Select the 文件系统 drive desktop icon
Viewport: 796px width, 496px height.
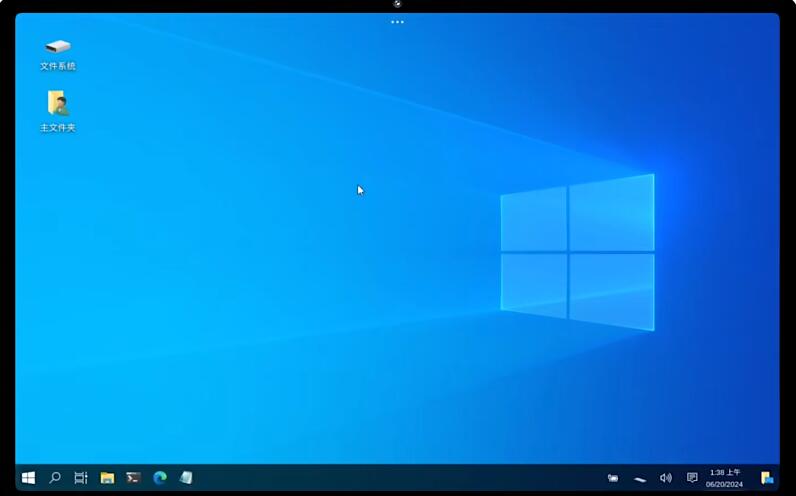(58, 54)
